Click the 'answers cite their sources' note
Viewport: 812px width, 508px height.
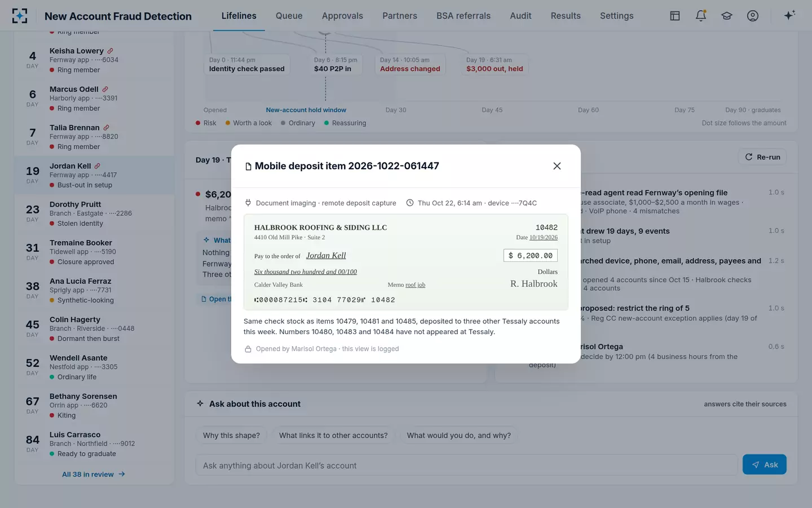(745, 404)
